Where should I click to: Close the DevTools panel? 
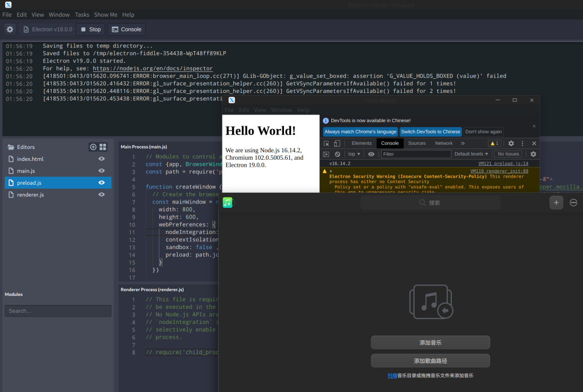point(534,143)
